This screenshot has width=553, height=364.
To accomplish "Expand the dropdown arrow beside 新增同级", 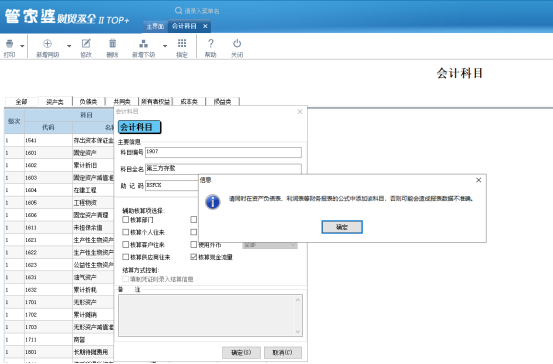I will [69, 46].
